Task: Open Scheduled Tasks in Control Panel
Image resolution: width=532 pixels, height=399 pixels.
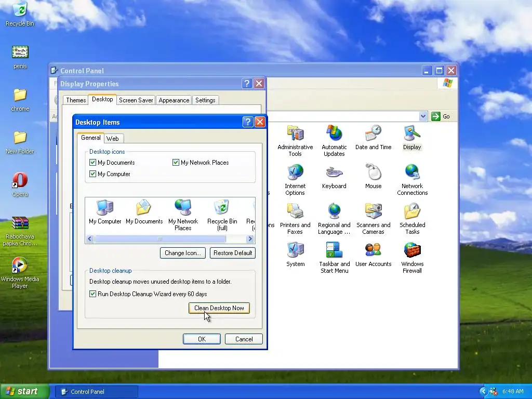Action: click(x=412, y=219)
